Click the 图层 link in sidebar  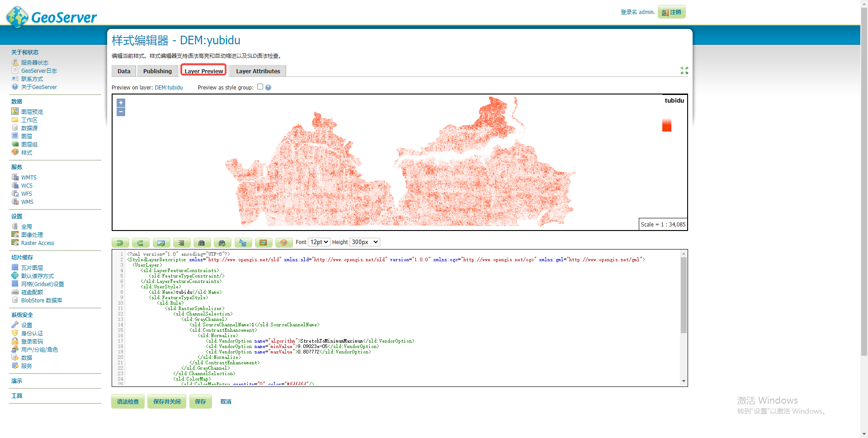point(27,136)
